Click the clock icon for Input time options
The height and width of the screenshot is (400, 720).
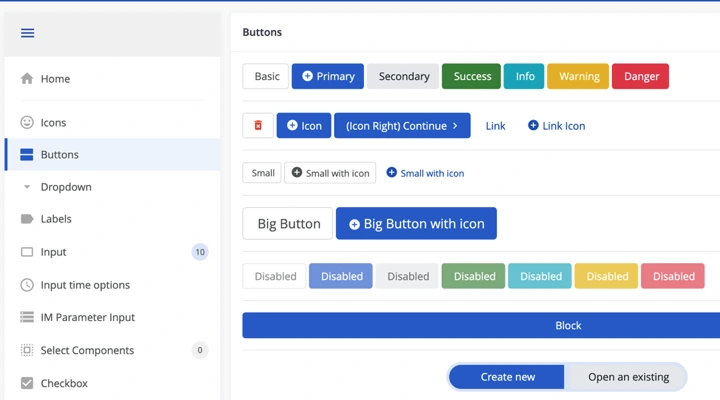tap(27, 285)
